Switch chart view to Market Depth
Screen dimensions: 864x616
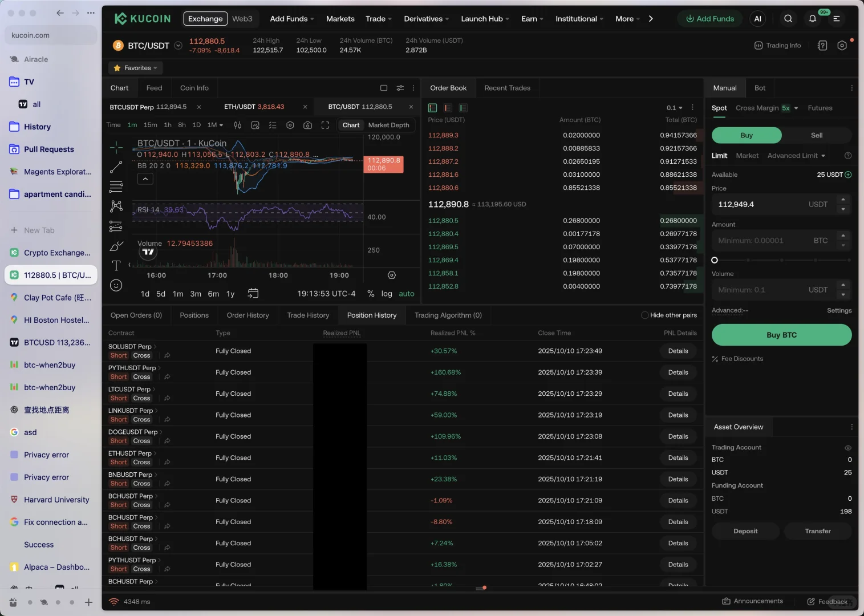point(389,125)
